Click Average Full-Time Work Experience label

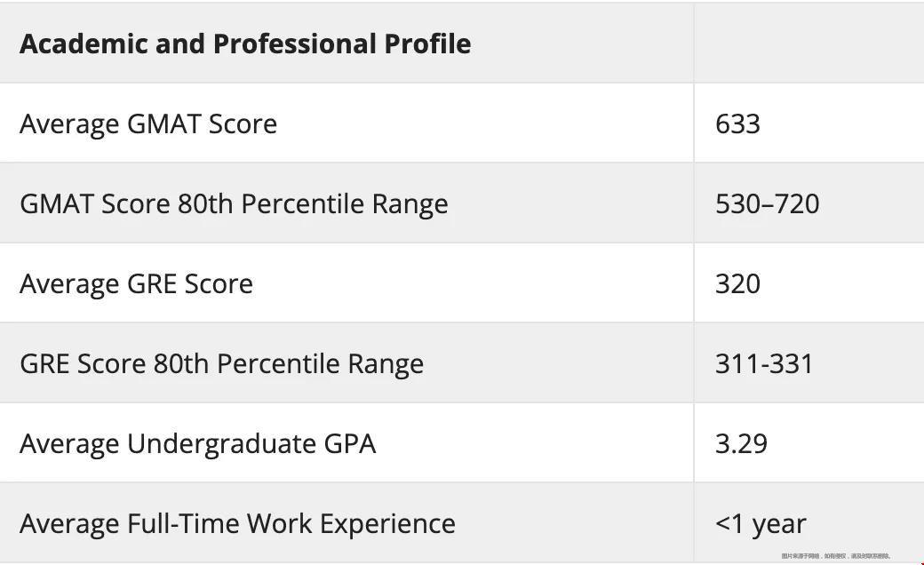click(237, 524)
